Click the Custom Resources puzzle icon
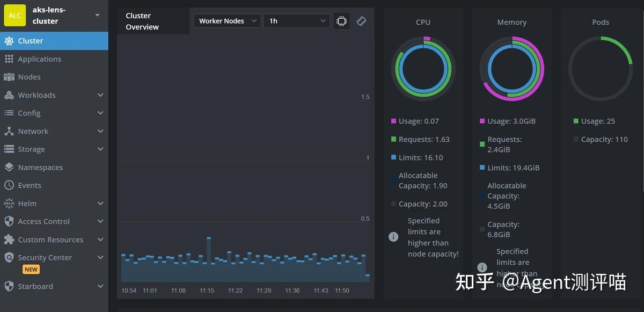 click(9, 240)
